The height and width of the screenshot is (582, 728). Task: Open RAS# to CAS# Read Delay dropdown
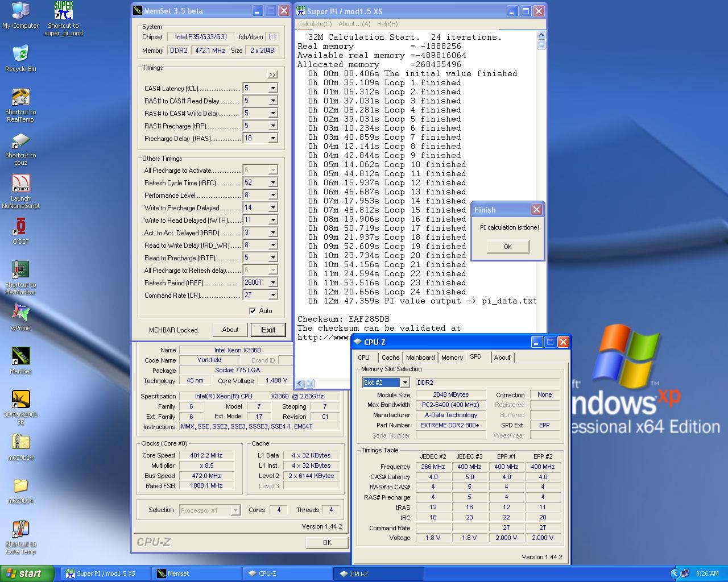coord(273,101)
